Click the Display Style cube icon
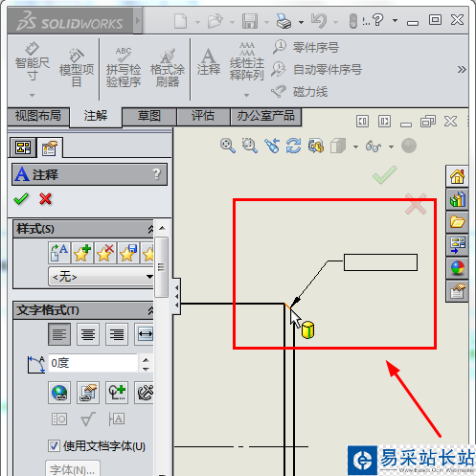476x476 pixels. tap(338, 146)
